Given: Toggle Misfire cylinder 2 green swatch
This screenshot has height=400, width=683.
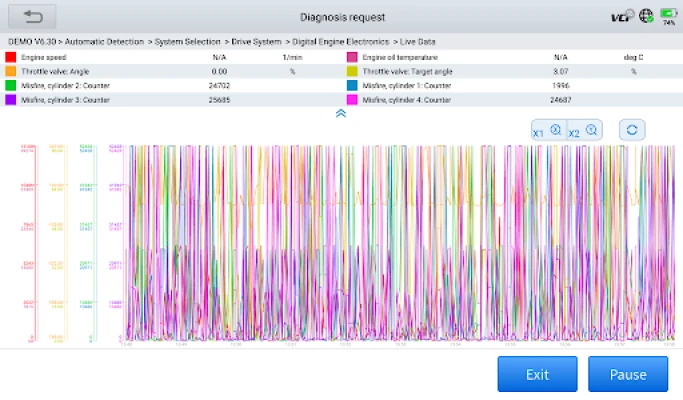Looking at the screenshot, I should click(10, 86).
